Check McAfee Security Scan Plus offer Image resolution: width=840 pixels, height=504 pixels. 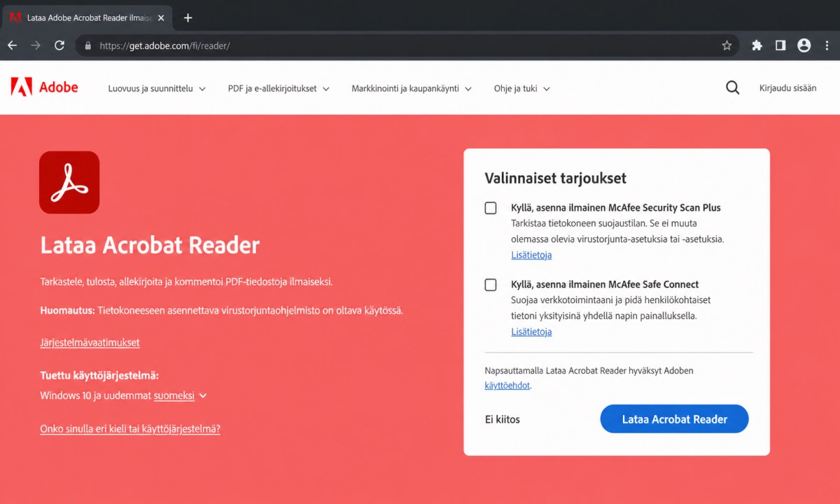[x=491, y=208]
